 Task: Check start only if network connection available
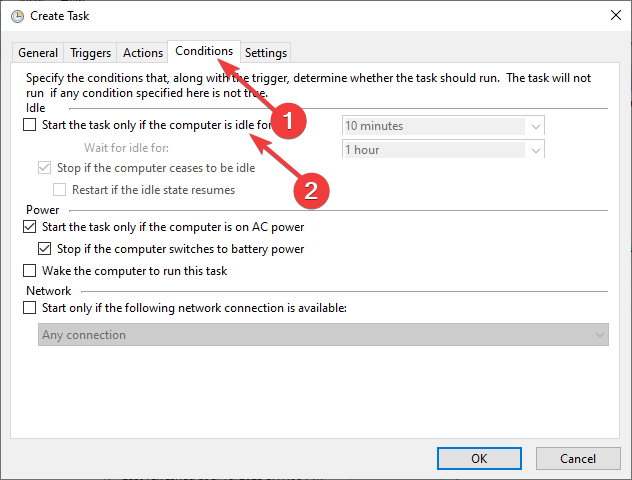(29, 308)
